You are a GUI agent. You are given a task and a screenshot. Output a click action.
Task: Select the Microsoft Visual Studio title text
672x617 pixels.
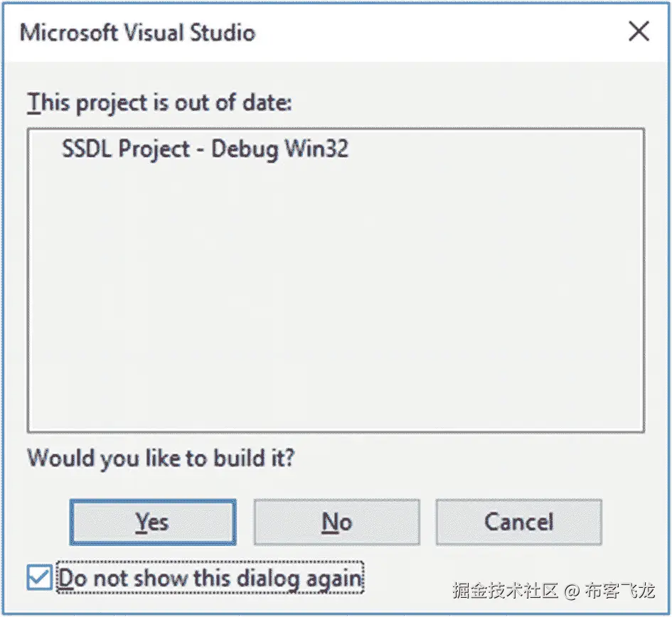click(137, 32)
